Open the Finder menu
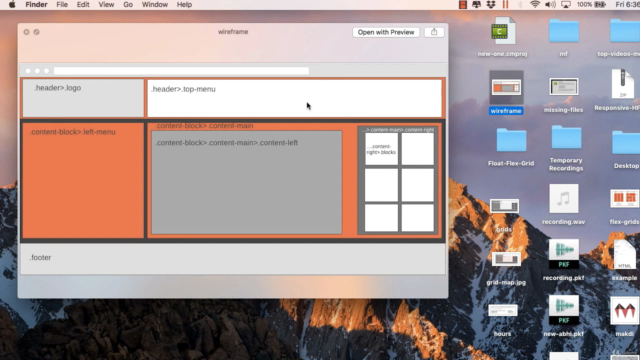Image resolution: width=640 pixels, height=360 pixels. pyautogui.click(x=36, y=4)
